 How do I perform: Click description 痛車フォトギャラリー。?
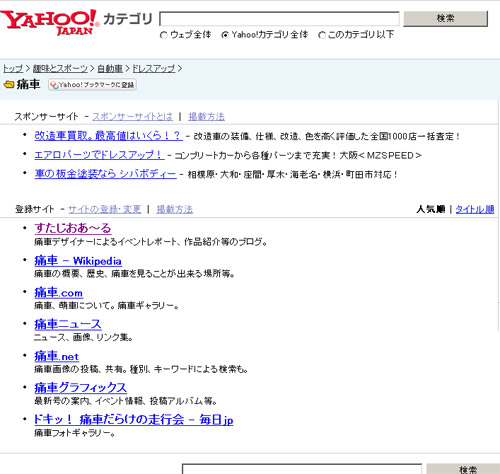[x=75, y=433]
